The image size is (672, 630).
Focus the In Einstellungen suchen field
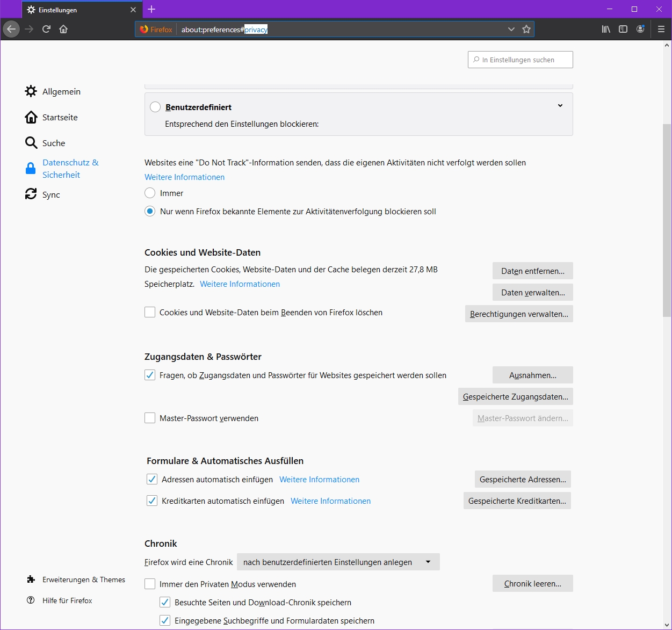point(520,60)
